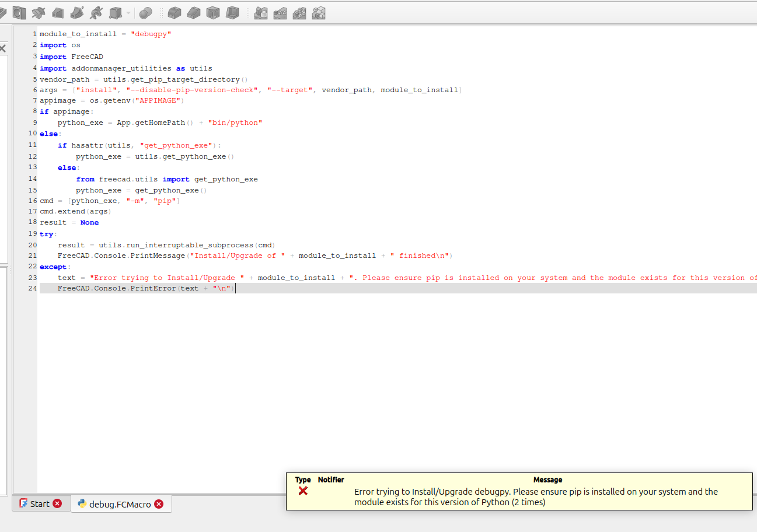Close the left side panel

point(3,48)
